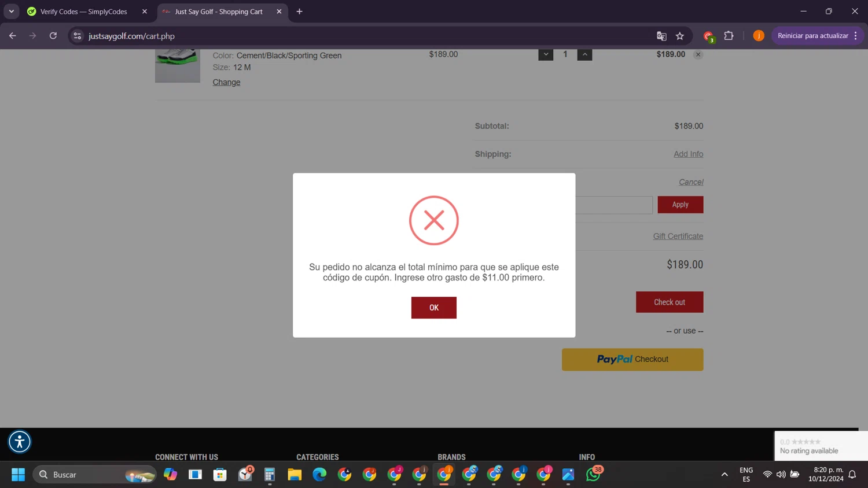The image size is (868, 488).
Task: Open File Explorer from taskbar
Action: (295, 475)
